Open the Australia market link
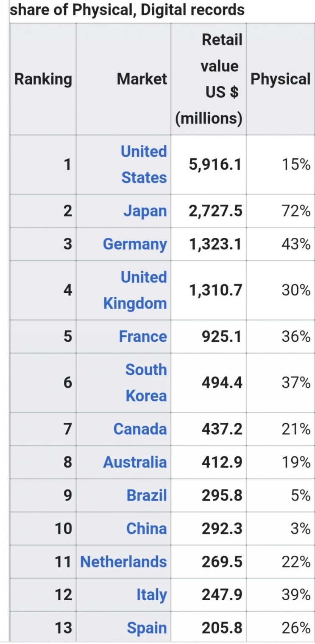This screenshot has height=644, width=315. (x=135, y=462)
